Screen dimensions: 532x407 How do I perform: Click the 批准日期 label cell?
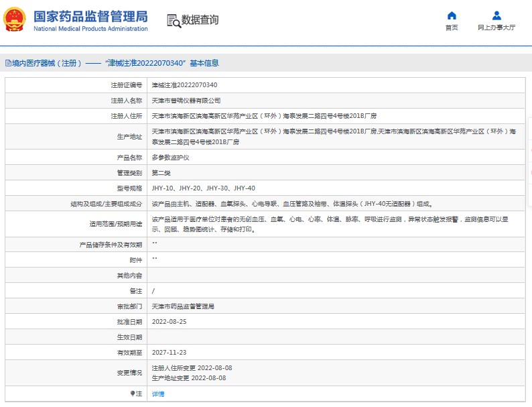(76, 322)
